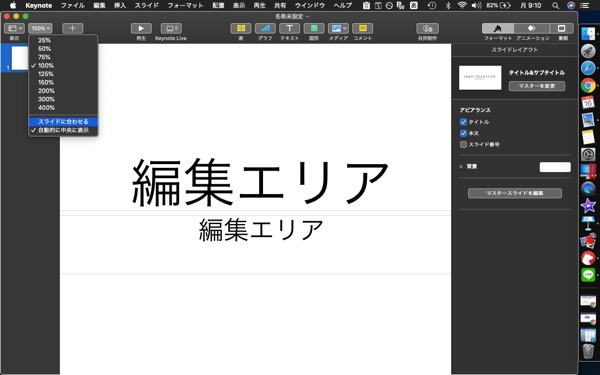Image resolution: width=600 pixels, height=375 pixels.
Task: Add a text box with テキスト icon
Action: [290, 28]
